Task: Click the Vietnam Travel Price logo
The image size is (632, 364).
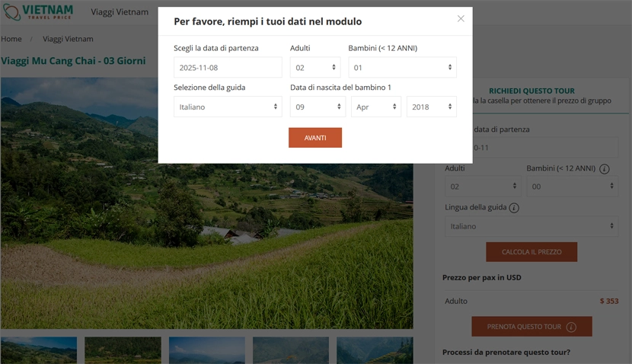Action: point(38,12)
